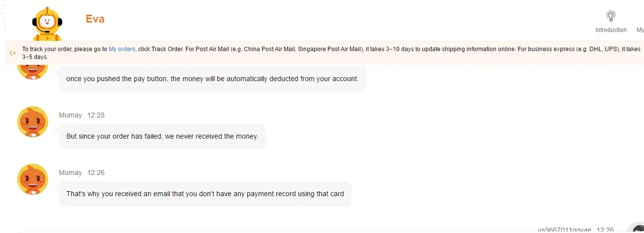Image resolution: width=644 pixels, height=233 pixels.
Task: Click the lightbulb Introduction icon
Action: 611,16
